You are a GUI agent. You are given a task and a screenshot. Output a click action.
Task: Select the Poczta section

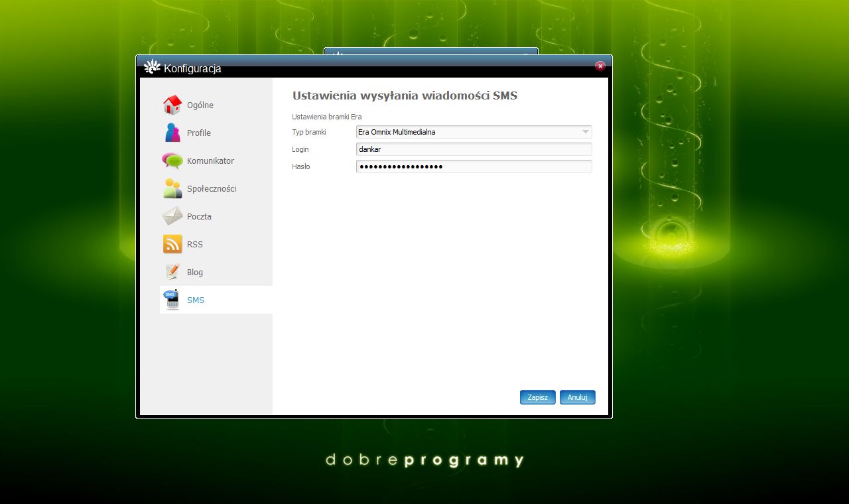point(199,217)
